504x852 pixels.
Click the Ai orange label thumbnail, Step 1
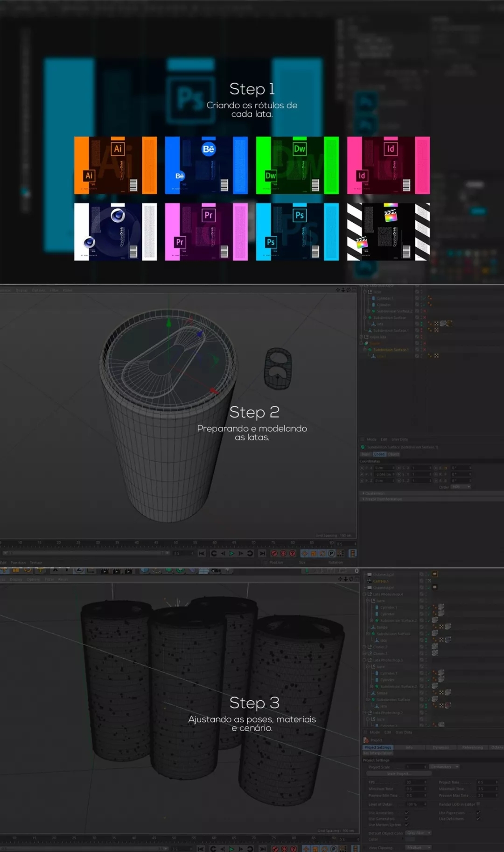(x=116, y=165)
